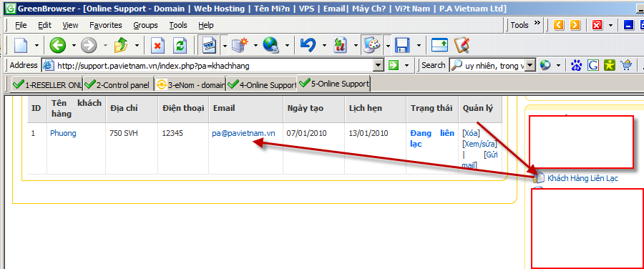This screenshot has height=269, width=644.
Task: Open the Khách Hàng Liên Lạc sidebar link
Action: (582, 178)
